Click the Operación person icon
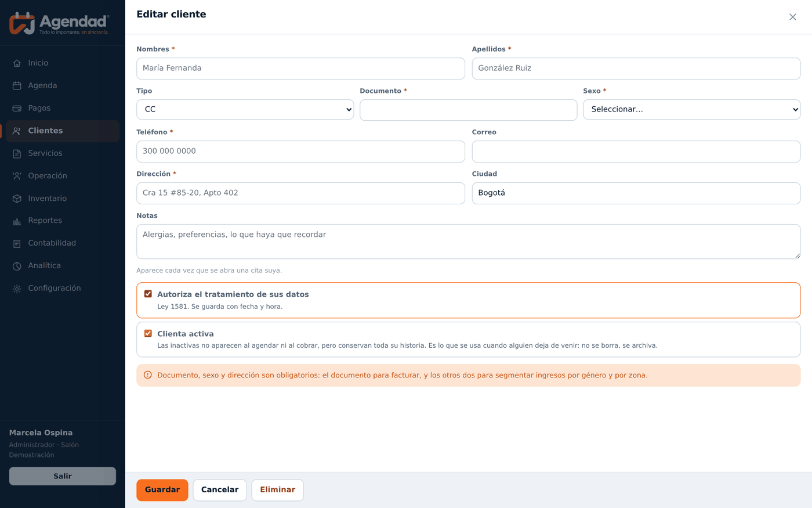Screen dimensions: 812x508 17,176
